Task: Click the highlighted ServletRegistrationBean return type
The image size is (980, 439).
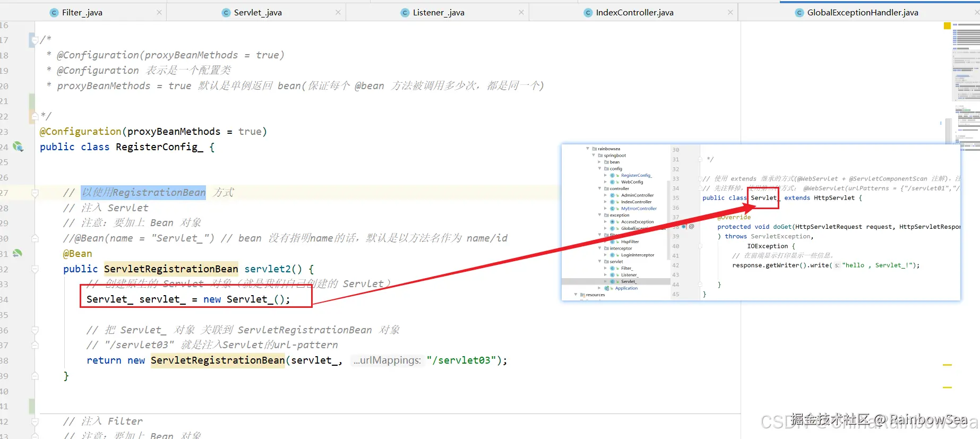Action: click(171, 269)
